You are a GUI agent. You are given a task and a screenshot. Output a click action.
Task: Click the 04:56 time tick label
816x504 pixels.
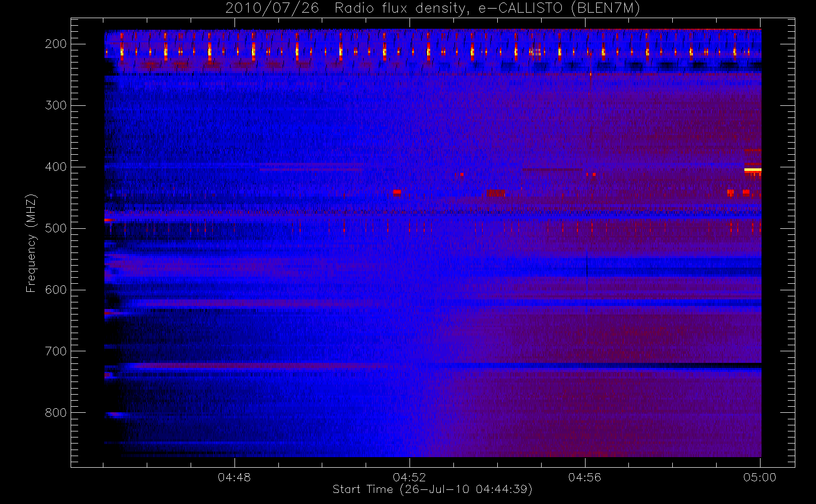[x=585, y=477]
